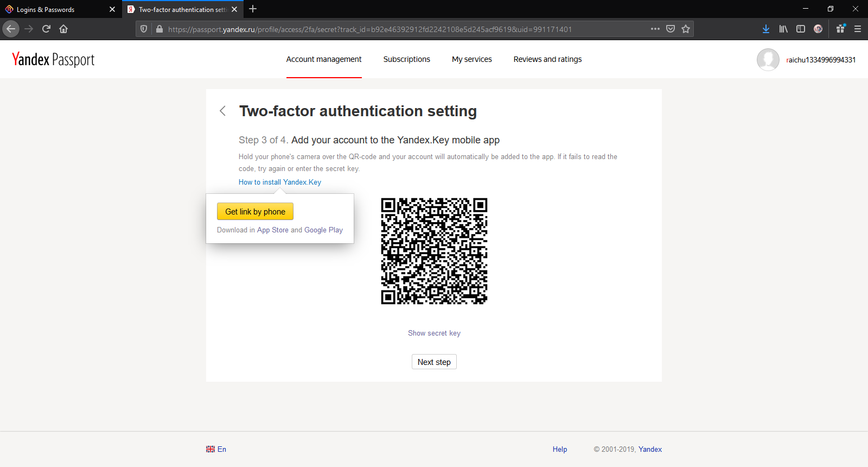Open the My services section

click(x=472, y=59)
